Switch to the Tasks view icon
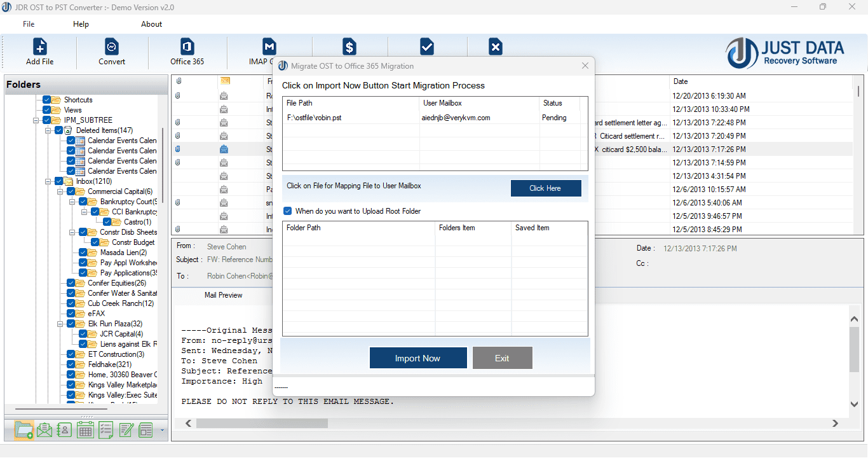 (105, 429)
